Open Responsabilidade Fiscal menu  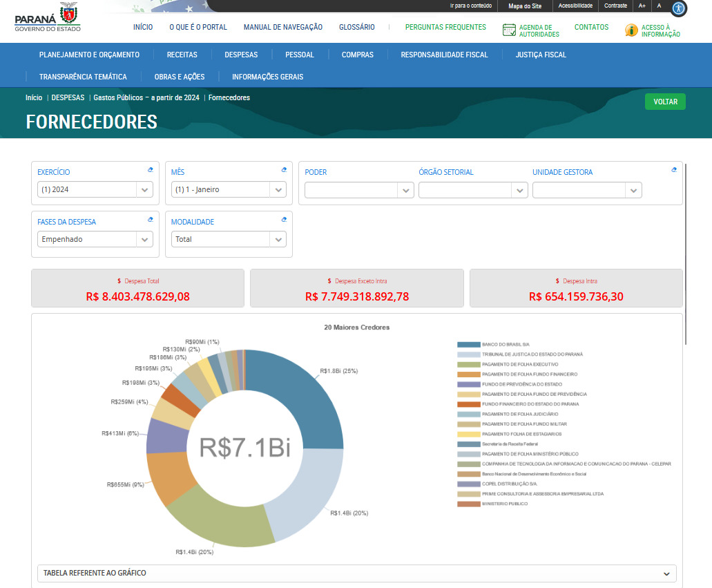coord(444,55)
